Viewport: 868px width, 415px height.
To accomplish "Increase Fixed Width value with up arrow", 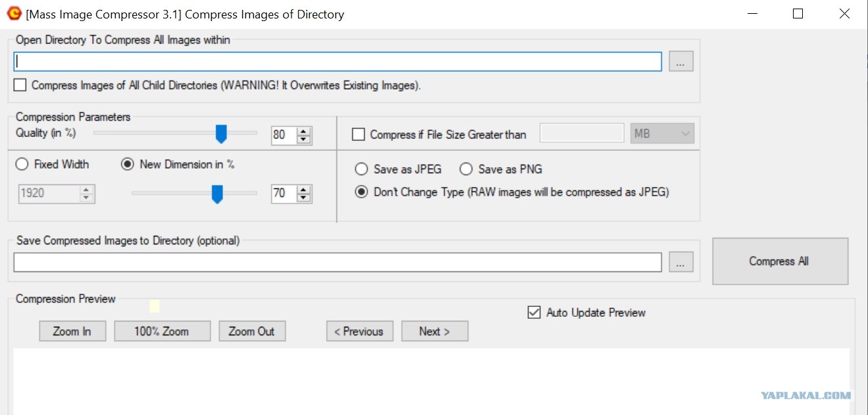I will point(87,190).
